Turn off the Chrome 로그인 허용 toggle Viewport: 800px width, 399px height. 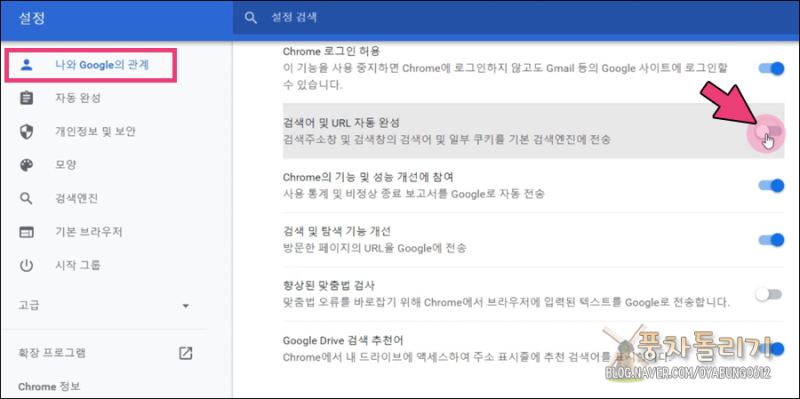click(x=771, y=68)
